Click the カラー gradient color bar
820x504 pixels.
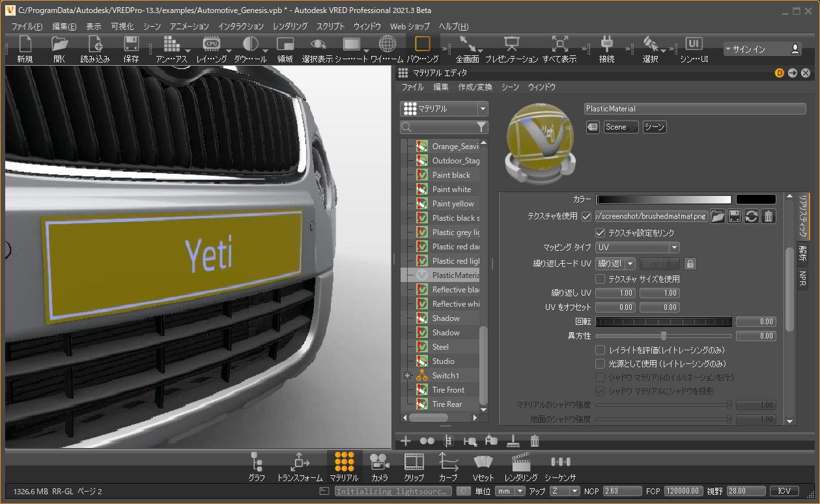(x=664, y=199)
